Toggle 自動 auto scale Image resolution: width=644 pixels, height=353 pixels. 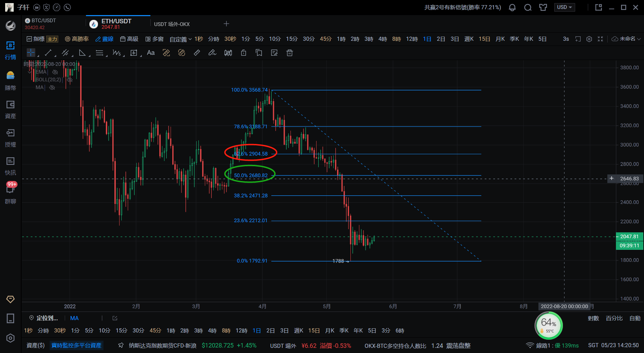635,318
